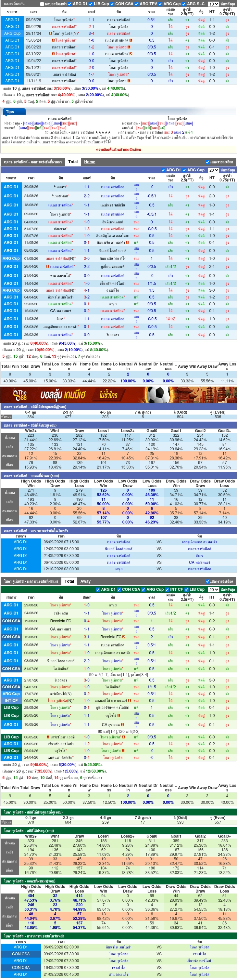Image resolution: width=237 pixels, height=980 pixels.
Task: Open the 0-4 score from 19/08/26
Action: point(87,621)
